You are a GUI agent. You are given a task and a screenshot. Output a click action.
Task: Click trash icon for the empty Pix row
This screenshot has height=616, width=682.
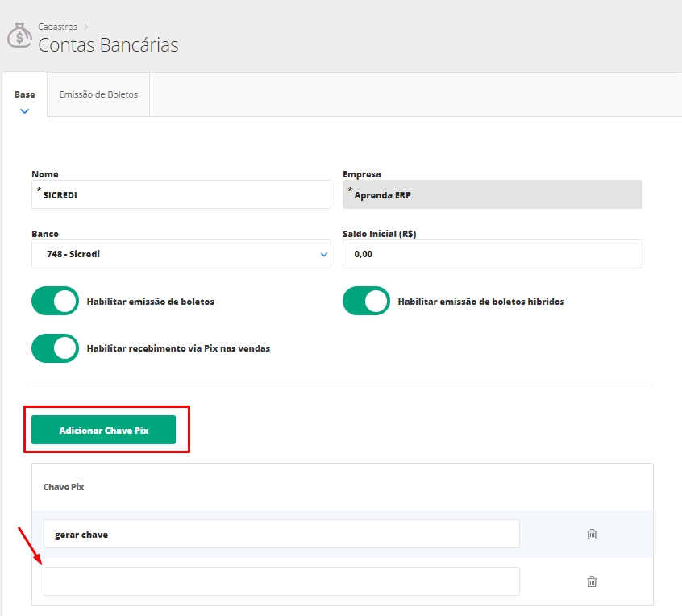pyautogui.click(x=592, y=581)
